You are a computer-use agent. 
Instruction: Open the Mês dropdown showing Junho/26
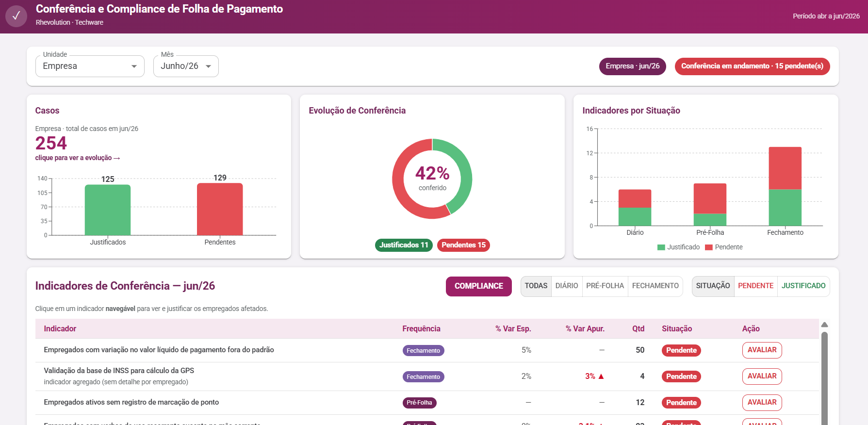coord(186,66)
